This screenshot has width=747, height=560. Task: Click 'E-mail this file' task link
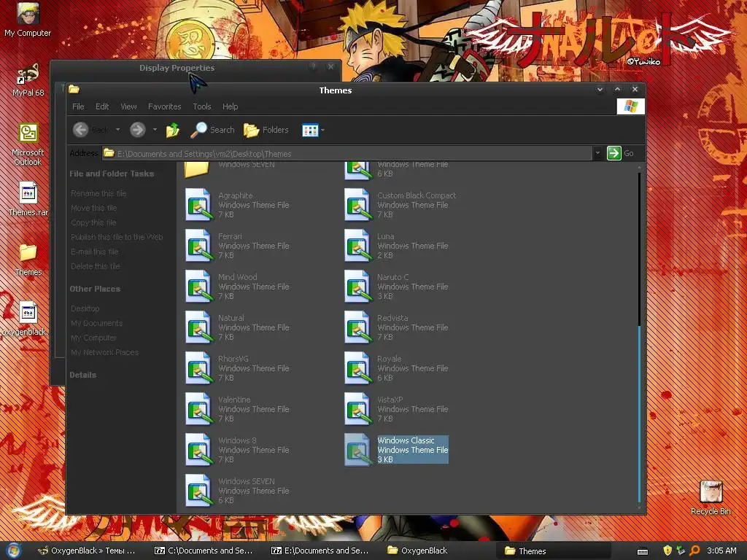coord(95,252)
